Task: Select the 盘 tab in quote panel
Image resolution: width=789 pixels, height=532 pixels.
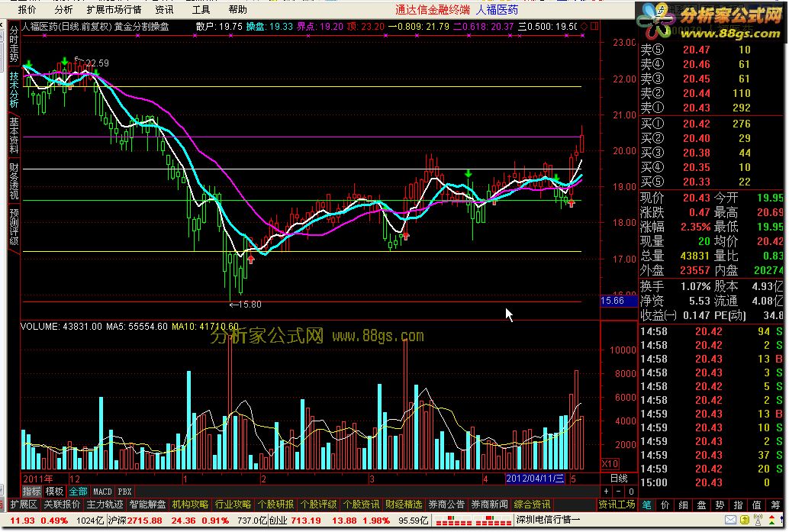Action: 701,505
